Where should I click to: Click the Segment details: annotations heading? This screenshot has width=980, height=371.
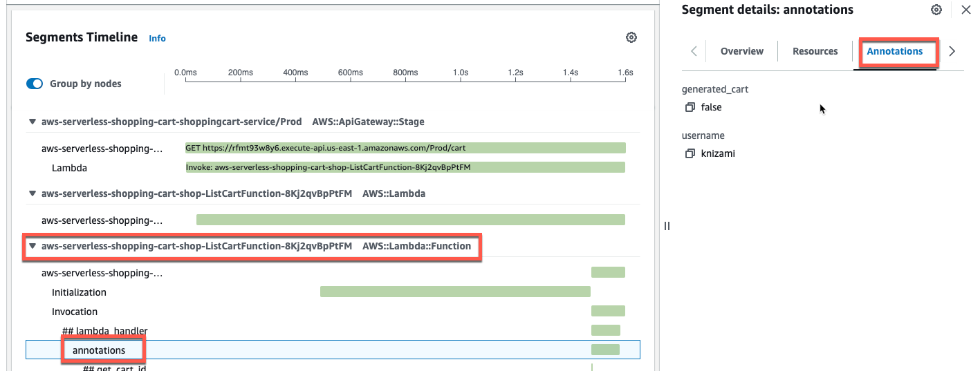click(768, 10)
